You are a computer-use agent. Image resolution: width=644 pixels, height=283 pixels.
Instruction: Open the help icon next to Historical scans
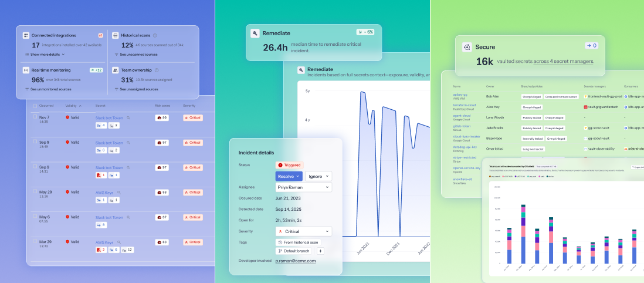click(x=155, y=35)
